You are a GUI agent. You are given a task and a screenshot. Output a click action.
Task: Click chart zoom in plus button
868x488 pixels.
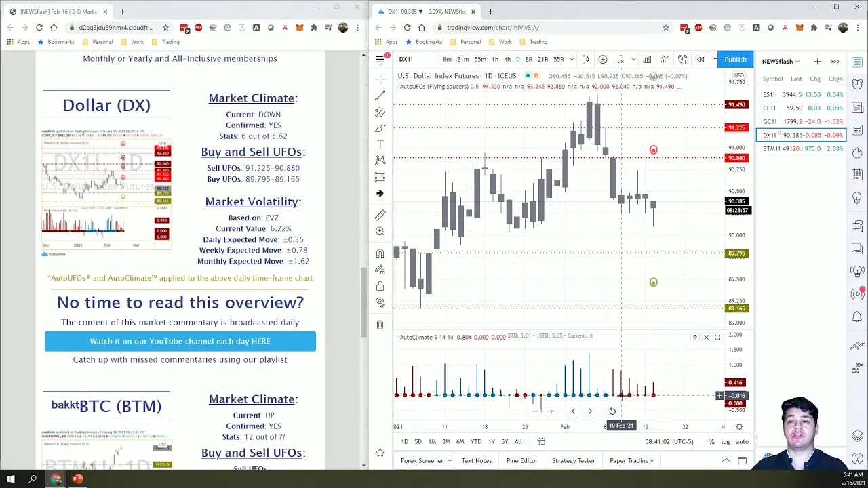[551, 411]
